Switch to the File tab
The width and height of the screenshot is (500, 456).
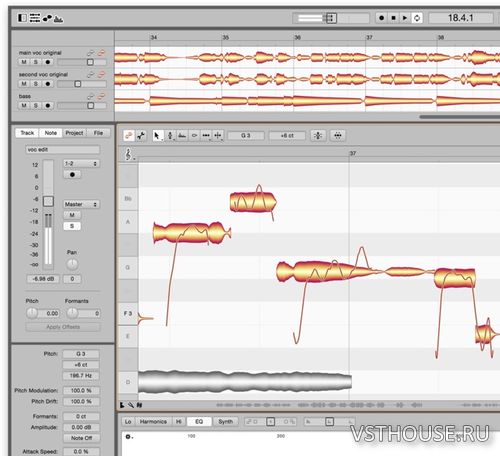pos(98,133)
